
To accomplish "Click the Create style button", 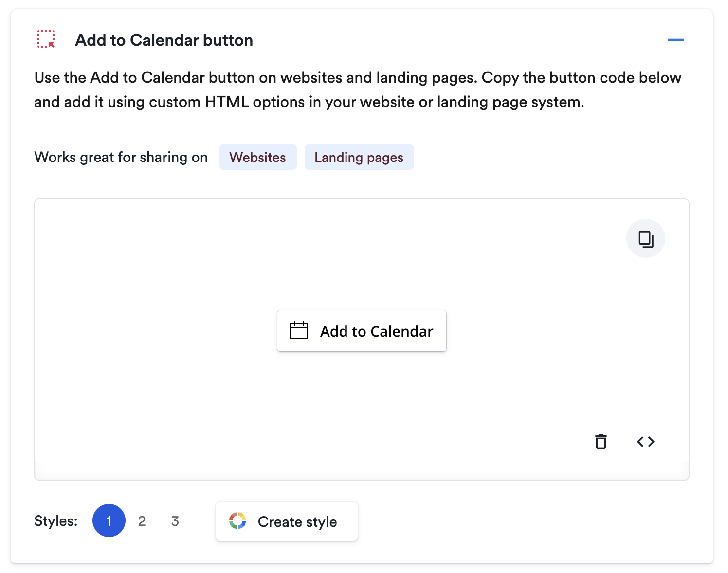I will point(287,521).
